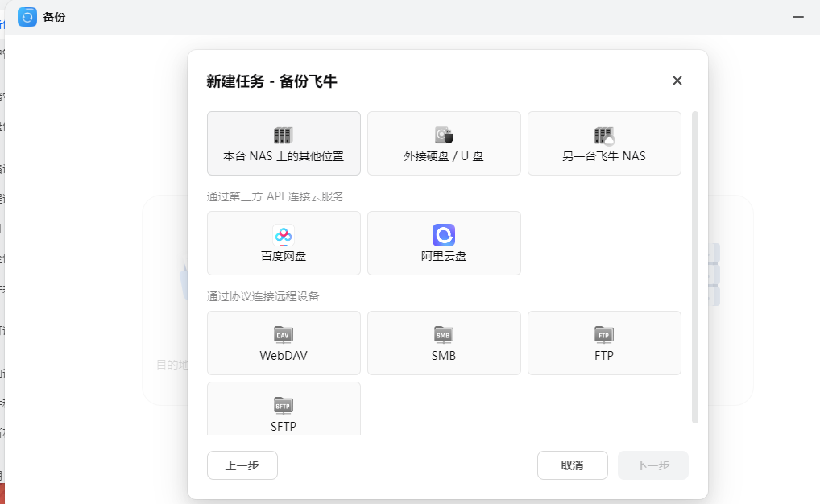This screenshot has width=820, height=504.
Task: Go back with the 上一步 button
Action: 242,465
